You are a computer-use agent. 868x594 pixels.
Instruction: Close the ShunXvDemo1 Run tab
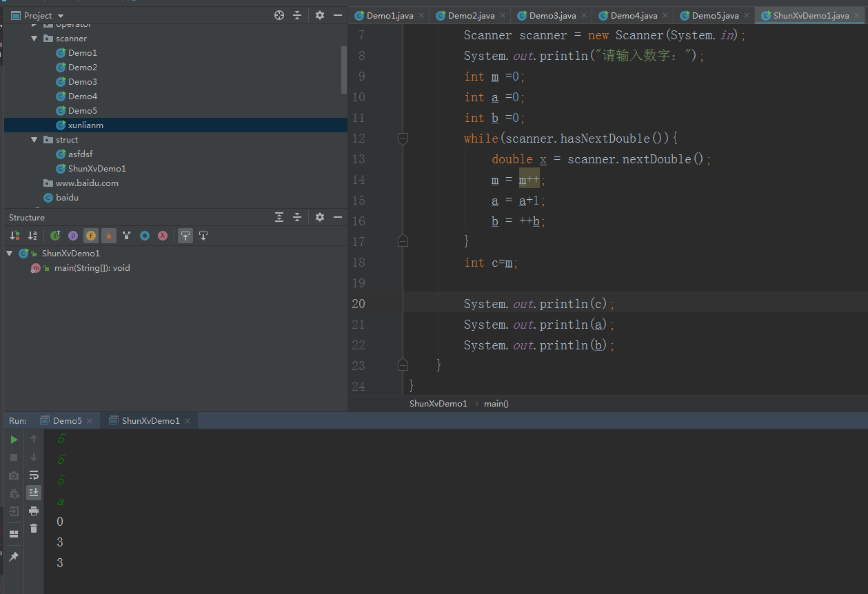tap(188, 420)
